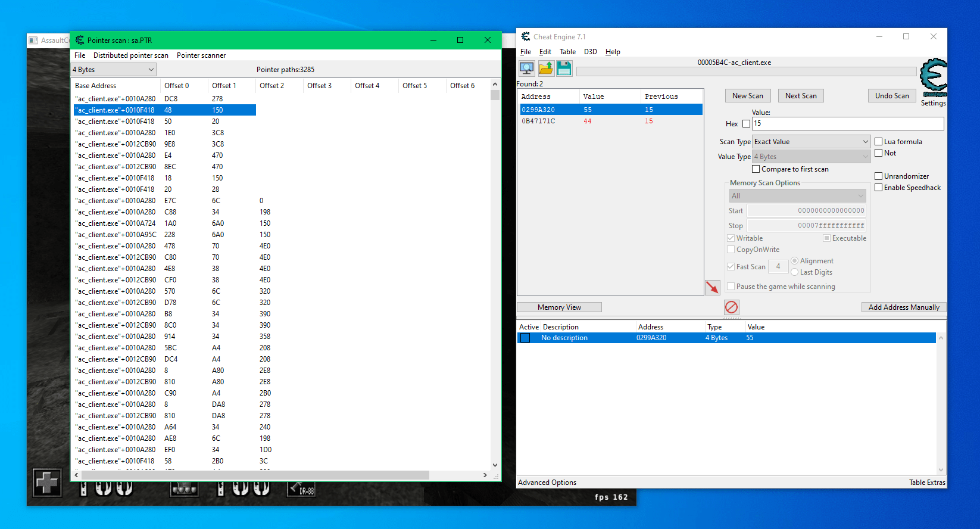Select the Alignment radio button

(x=794, y=261)
